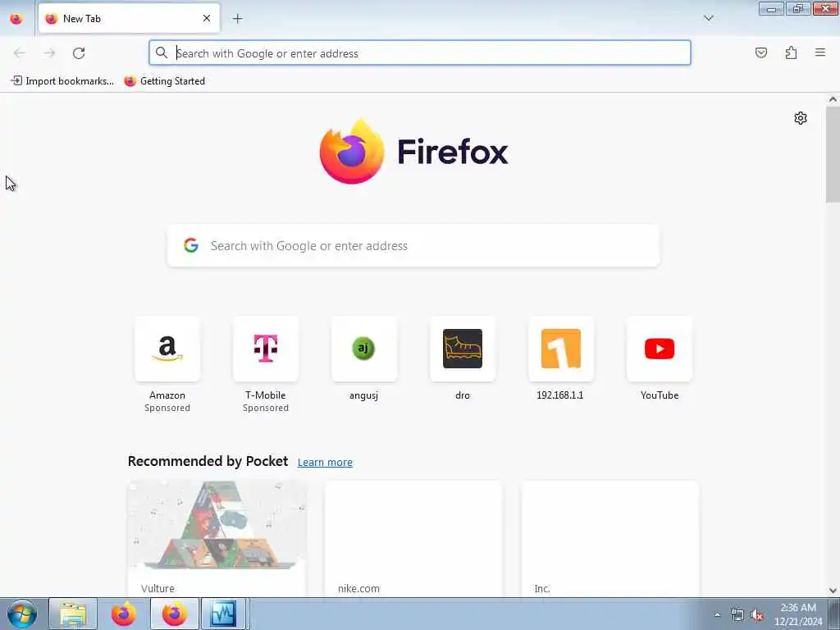Click the active Firefox taskbar button

click(174, 614)
